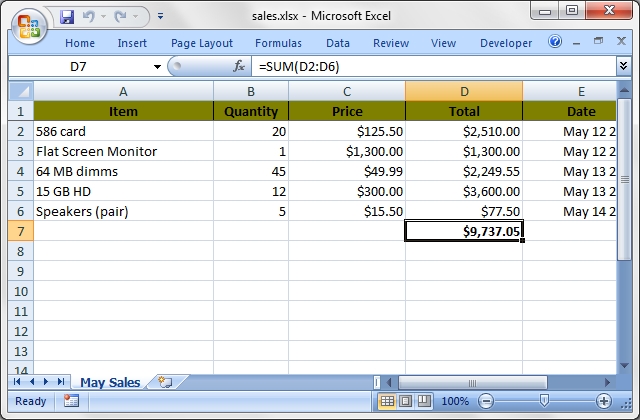Select the '15 GB HD' cell
Image resolution: width=640 pixels, height=420 pixels.
pos(123,191)
